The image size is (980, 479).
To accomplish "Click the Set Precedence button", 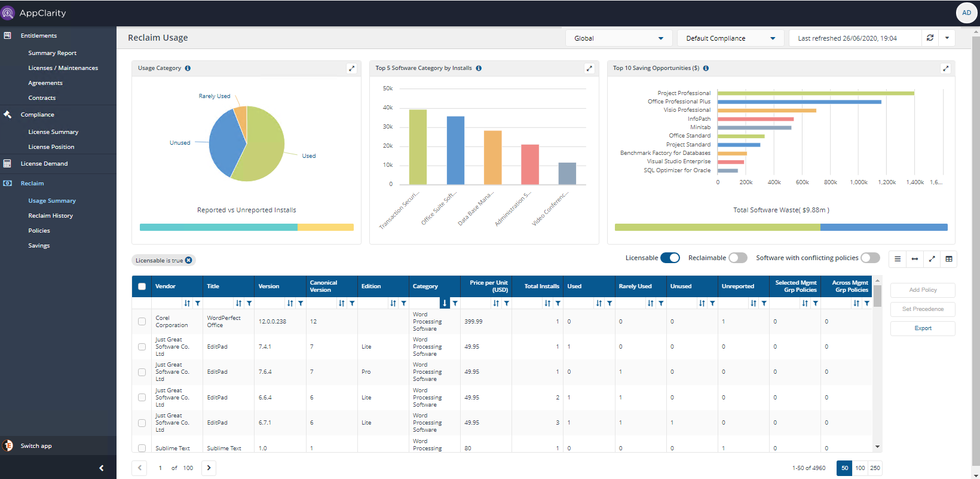I will (923, 309).
